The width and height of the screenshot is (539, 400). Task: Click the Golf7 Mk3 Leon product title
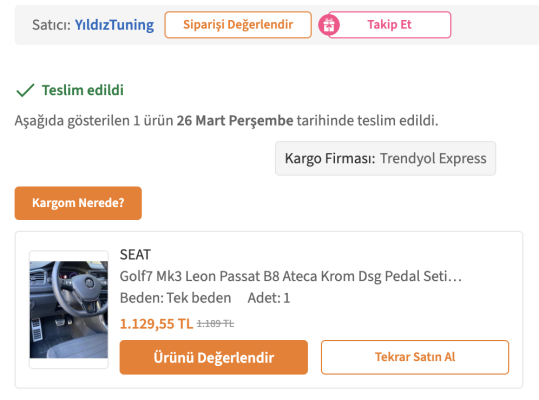coord(290,276)
